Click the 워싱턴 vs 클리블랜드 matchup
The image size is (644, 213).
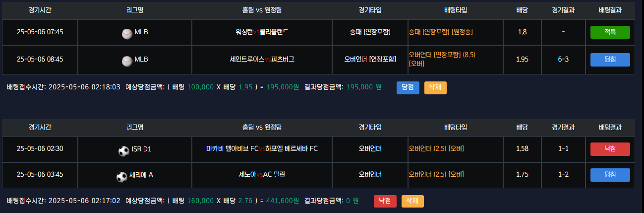pyautogui.click(x=262, y=32)
